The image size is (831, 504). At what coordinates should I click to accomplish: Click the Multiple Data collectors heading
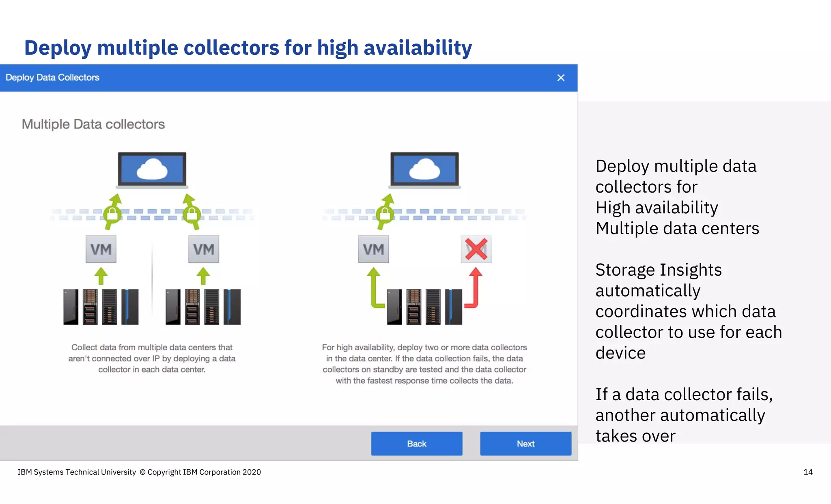click(x=93, y=124)
